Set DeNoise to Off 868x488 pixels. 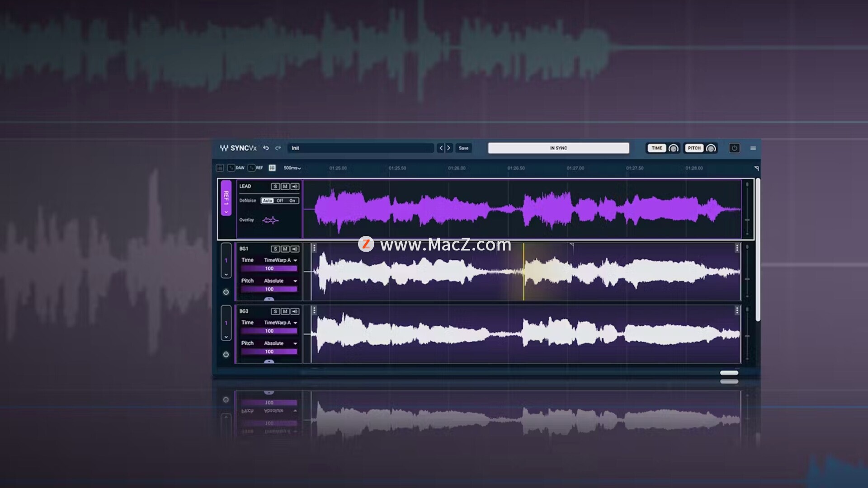pyautogui.click(x=280, y=201)
